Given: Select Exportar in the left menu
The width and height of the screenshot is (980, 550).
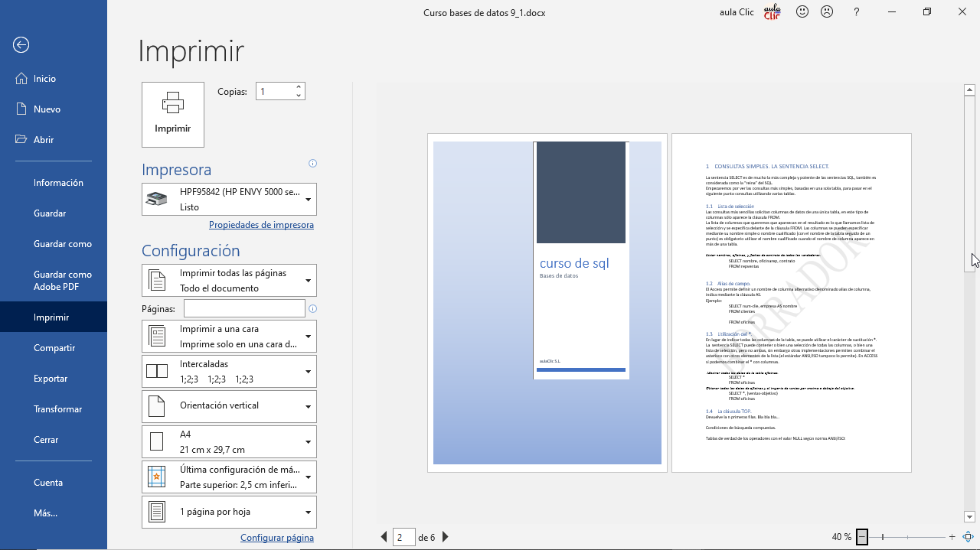Looking at the screenshot, I should [51, 379].
